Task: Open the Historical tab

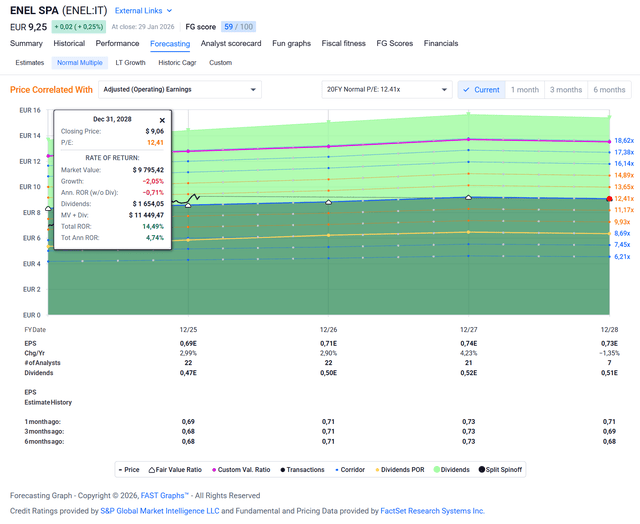Action: tap(69, 43)
